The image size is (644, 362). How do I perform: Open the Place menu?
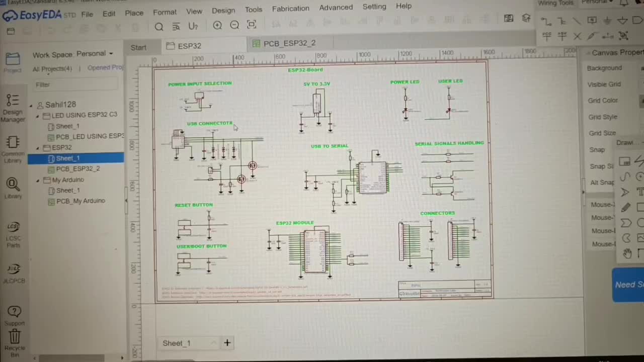(134, 13)
